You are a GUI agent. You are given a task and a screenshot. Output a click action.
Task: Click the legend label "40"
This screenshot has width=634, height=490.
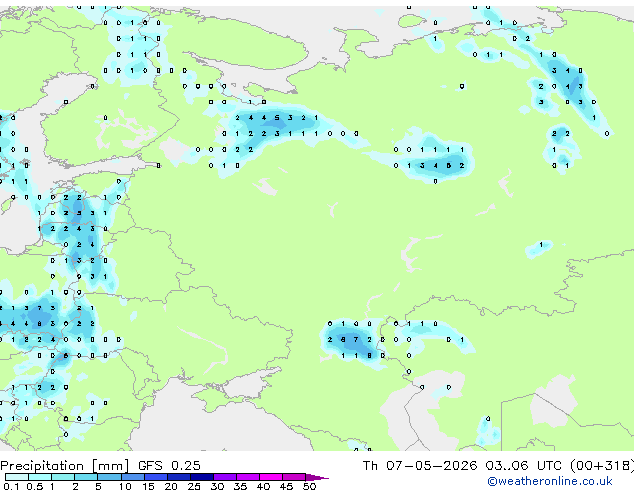pyautogui.click(x=263, y=486)
